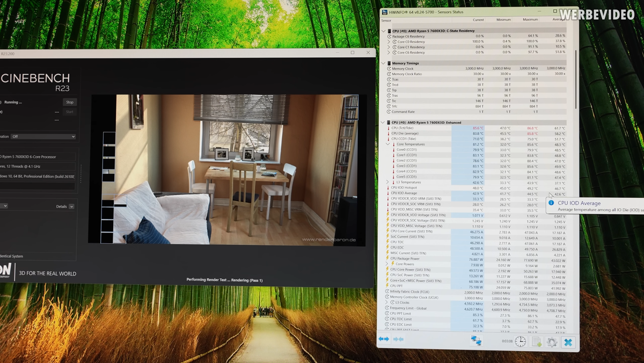Collapse the C-State Residency sensor group
The height and width of the screenshot is (363, 644).
point(383,31)
